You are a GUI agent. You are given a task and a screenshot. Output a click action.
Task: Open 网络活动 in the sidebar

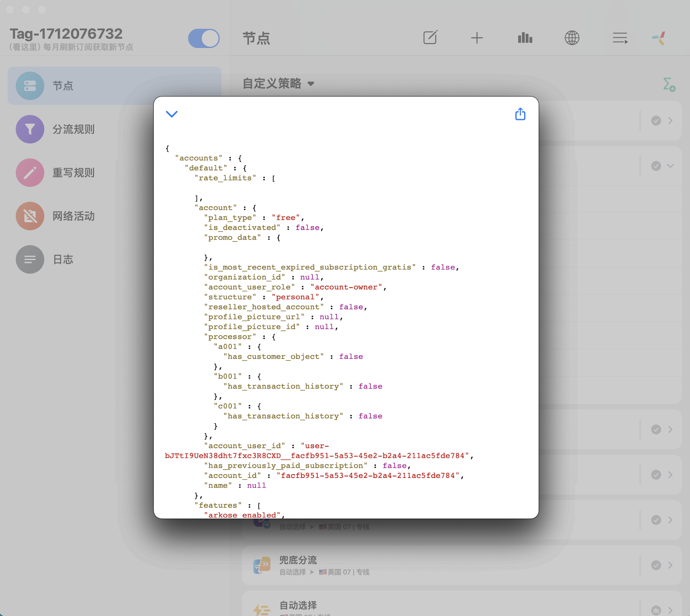click(74, 216)
